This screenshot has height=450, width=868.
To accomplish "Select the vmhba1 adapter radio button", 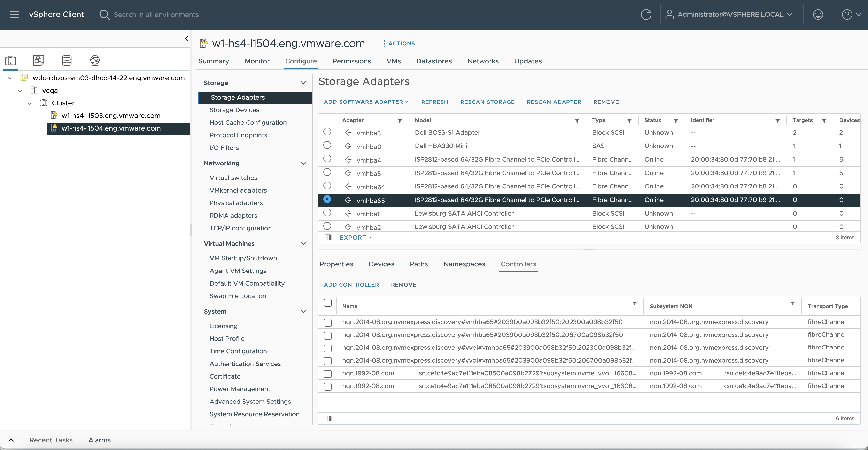I will [x=327, y=213].
